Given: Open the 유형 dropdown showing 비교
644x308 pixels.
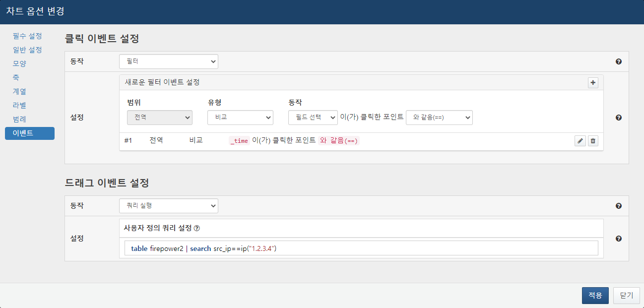Looking at the screenshot, I should (240, 118).
